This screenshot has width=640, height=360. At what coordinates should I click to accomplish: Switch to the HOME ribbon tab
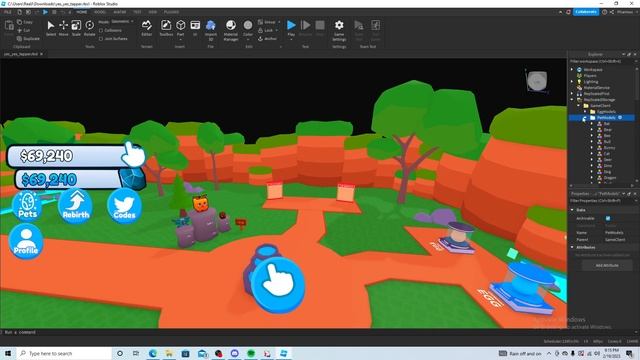point(82,12)
